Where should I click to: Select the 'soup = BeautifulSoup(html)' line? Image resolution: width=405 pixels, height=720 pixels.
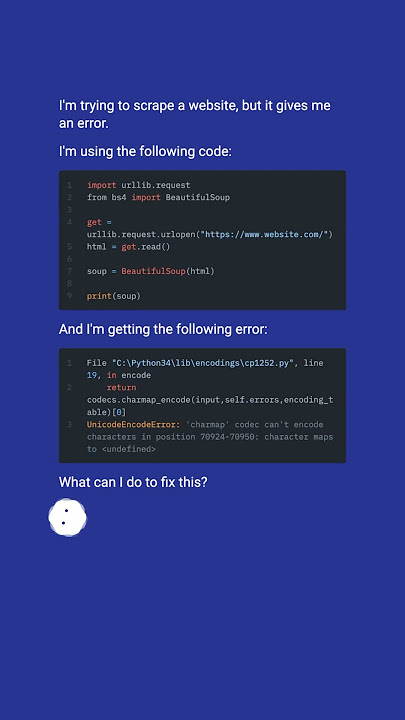point(151,271)
